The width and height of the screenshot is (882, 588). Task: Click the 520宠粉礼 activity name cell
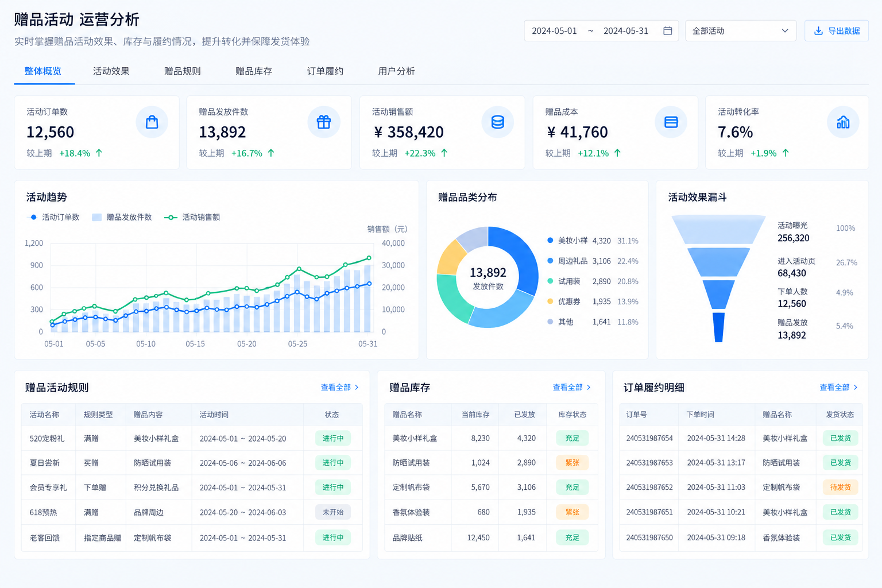click(48, 439)
